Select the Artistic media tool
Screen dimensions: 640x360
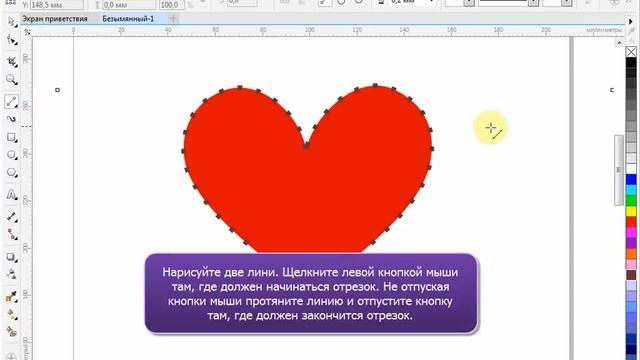click(11, 119)
